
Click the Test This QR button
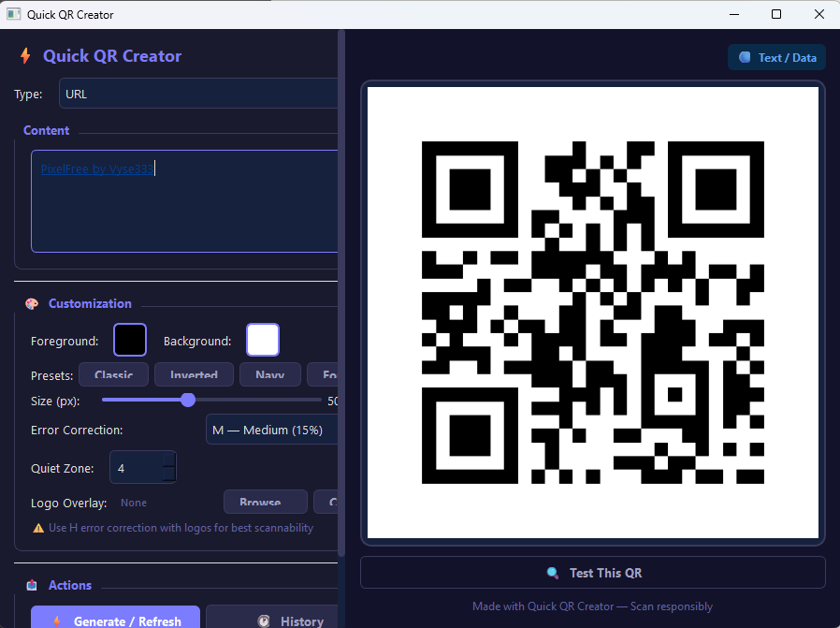coord(593,573)
